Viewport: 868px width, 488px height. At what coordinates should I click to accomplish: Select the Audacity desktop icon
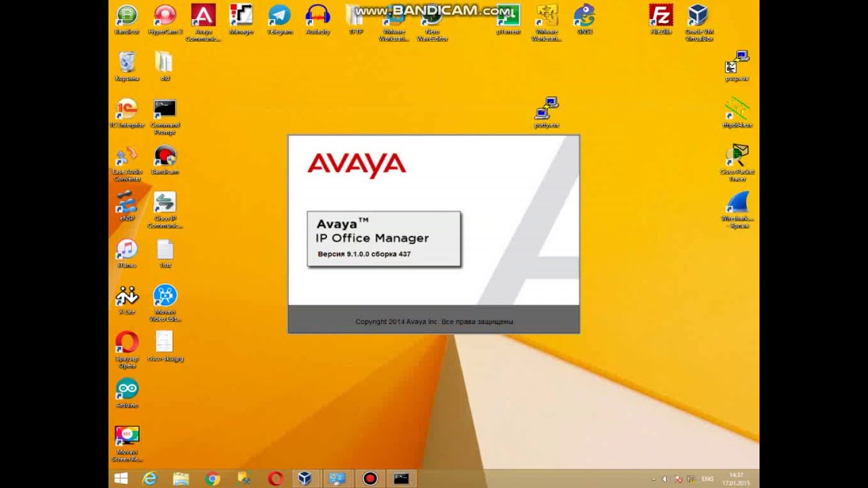(317, 20)
